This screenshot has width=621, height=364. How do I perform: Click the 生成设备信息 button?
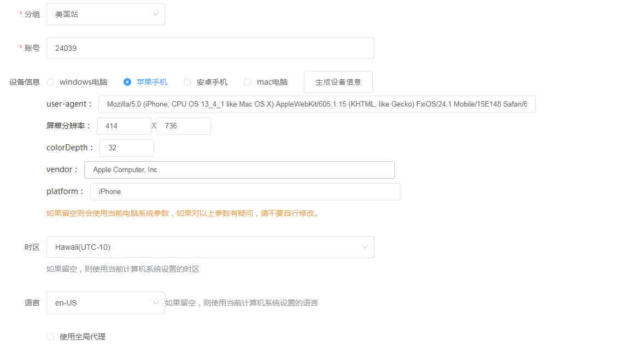click(x=338, y=82)
